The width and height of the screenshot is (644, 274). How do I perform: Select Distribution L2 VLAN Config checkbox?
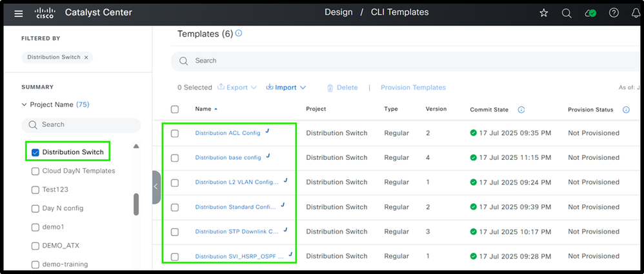[175, 183]
